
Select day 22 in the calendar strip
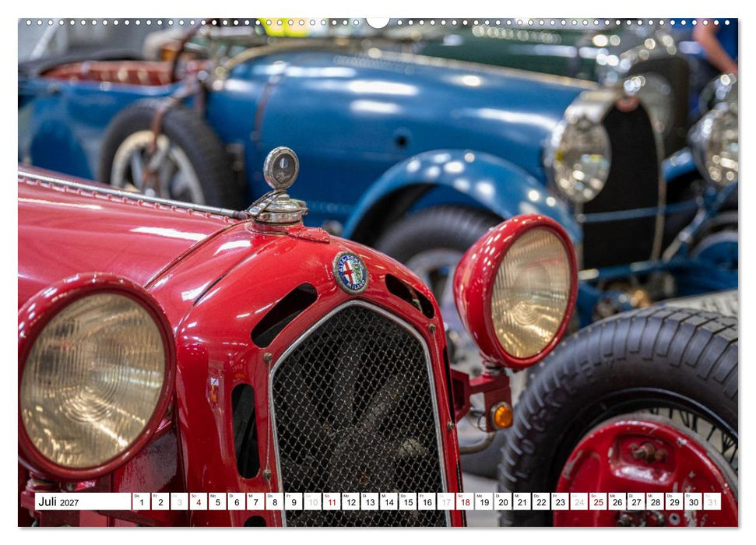[541, 501]
